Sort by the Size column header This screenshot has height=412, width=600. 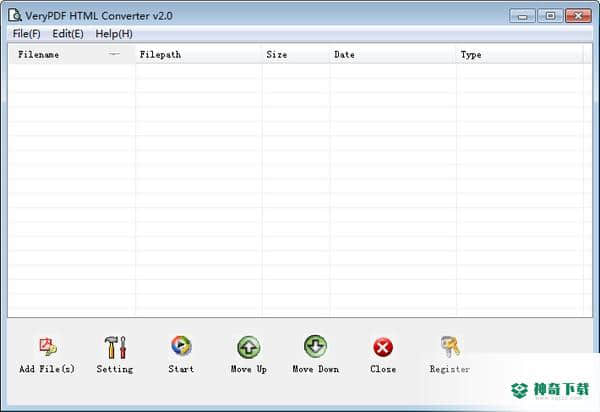point(296,54)
